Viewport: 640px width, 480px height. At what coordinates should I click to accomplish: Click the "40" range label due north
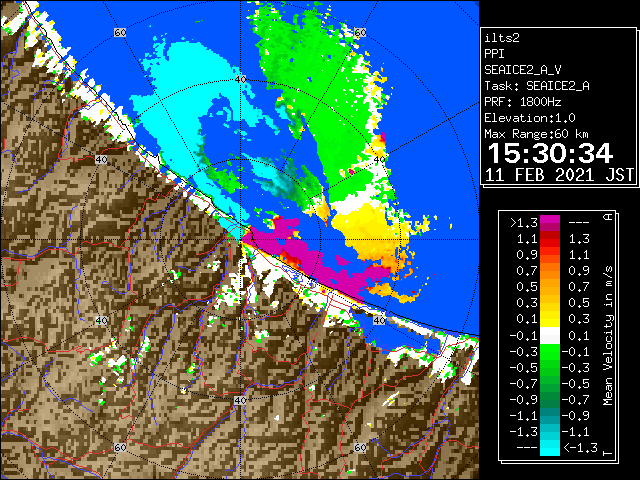[241, 79]
